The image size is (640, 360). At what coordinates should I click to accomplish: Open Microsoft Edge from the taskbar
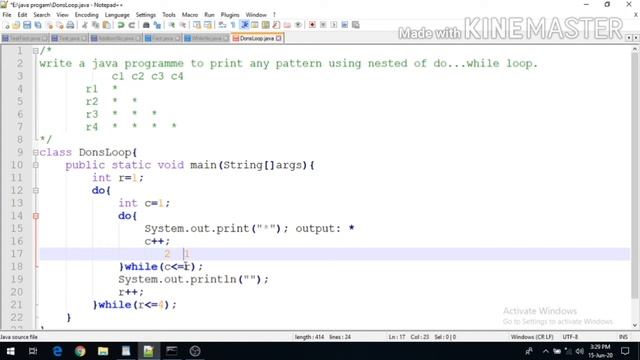tap(57, 351)
